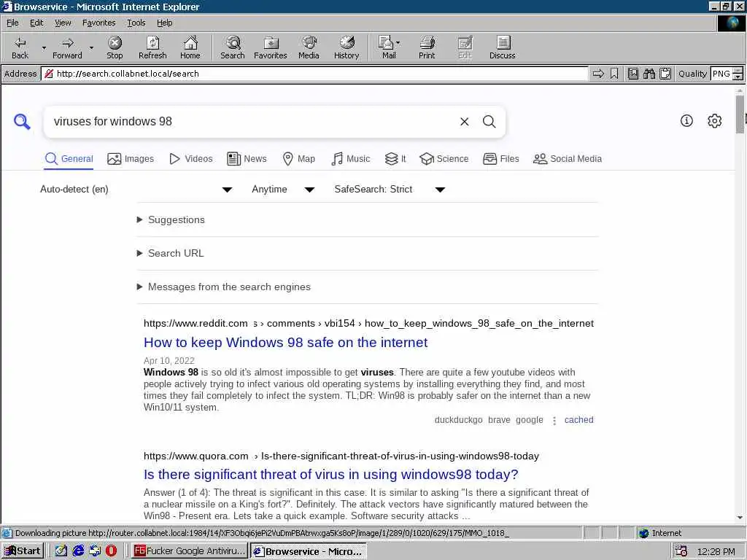Open the Help menu
747x560 pixels.
(164, 23)
